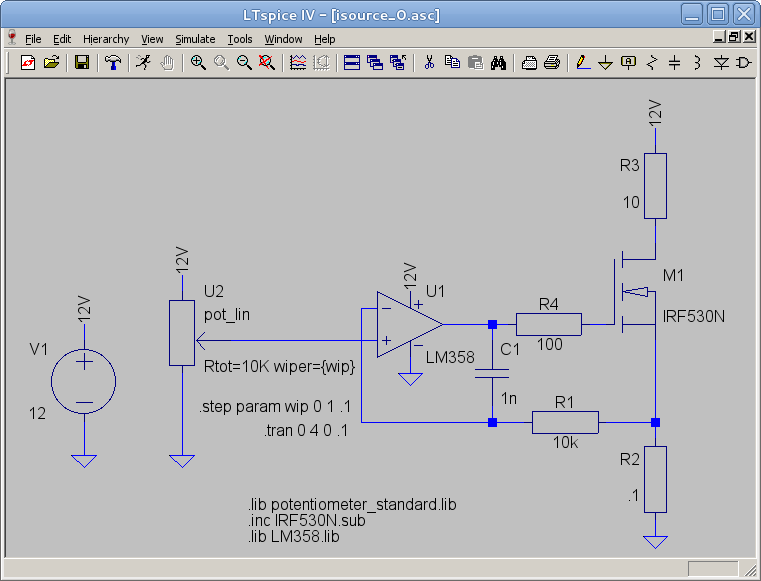Open the Tools menu
761x581 pixels.
[240, 39]
